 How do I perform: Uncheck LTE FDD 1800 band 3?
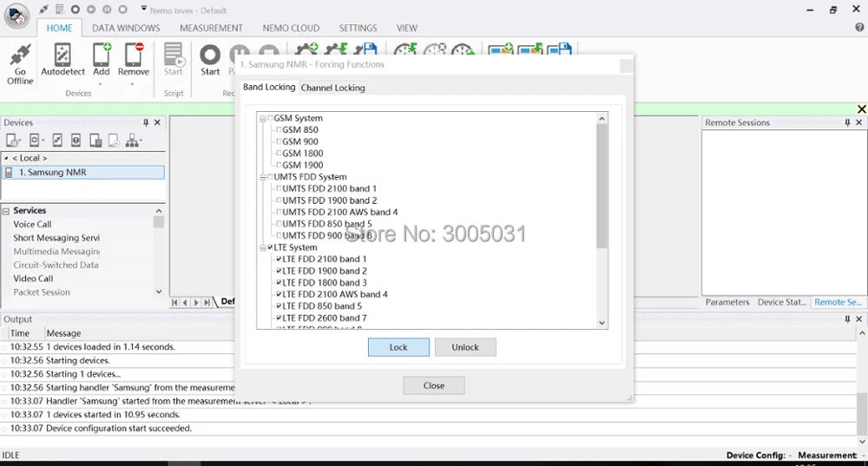pos(279,282)
